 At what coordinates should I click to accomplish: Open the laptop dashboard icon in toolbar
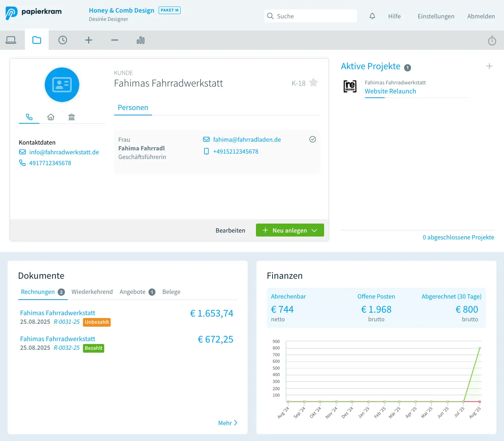tap(11, 40)
